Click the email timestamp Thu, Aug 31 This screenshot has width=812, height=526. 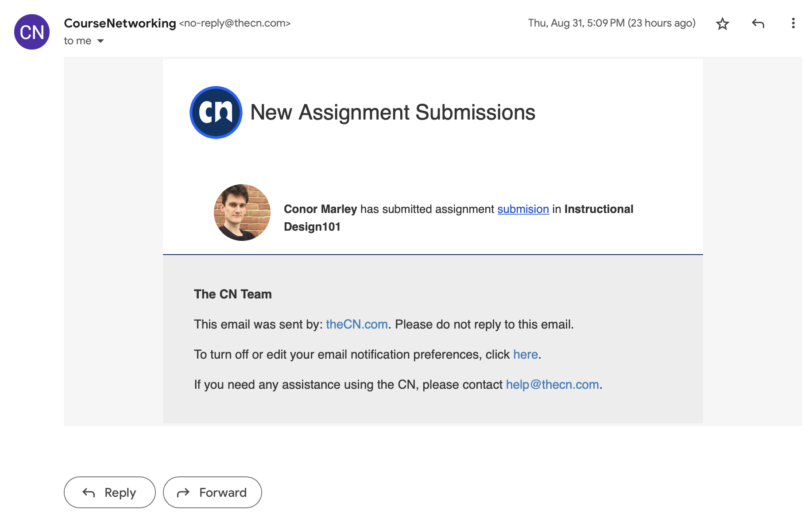click(611, 23)
